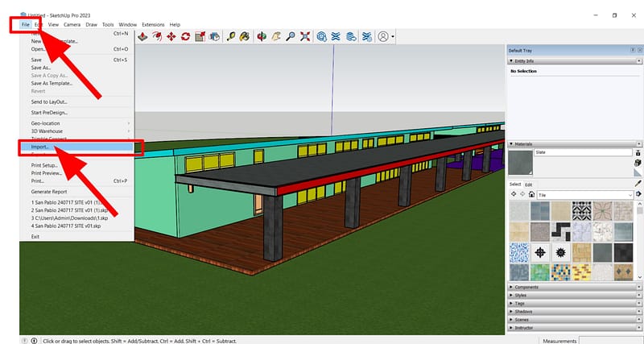Select the Tape Measure tool

(x=229, y=37)
